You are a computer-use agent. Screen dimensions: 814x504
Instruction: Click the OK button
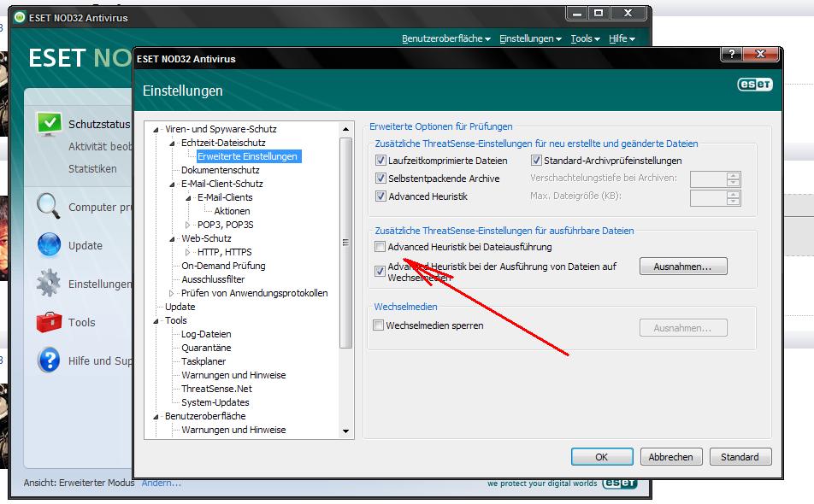point(601,457)
